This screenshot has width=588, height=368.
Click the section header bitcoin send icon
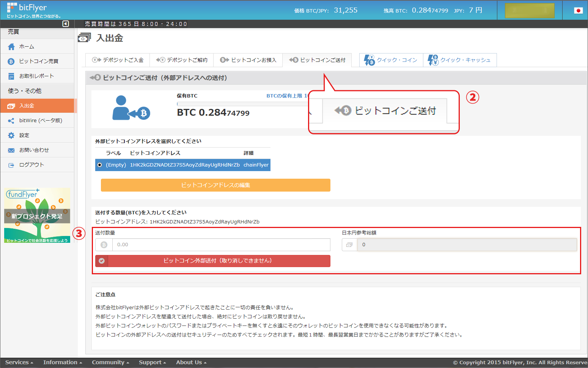(x=95, y=78)
